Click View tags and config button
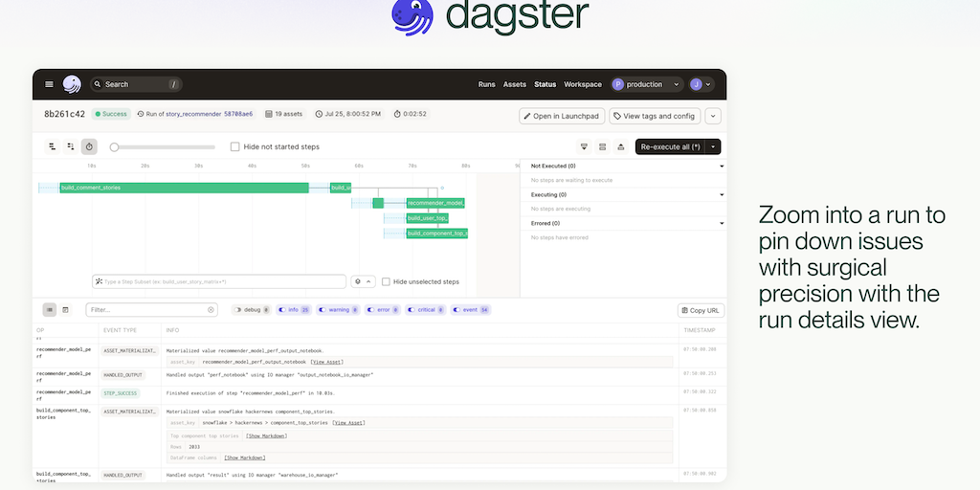Screen dimensions: 980x490 click(655, 116)
